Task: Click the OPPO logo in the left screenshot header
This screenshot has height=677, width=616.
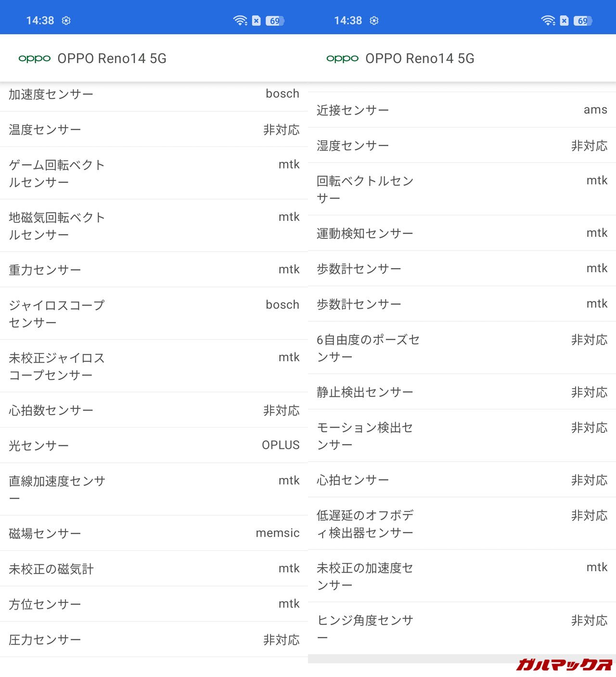Action: [34, 59]
